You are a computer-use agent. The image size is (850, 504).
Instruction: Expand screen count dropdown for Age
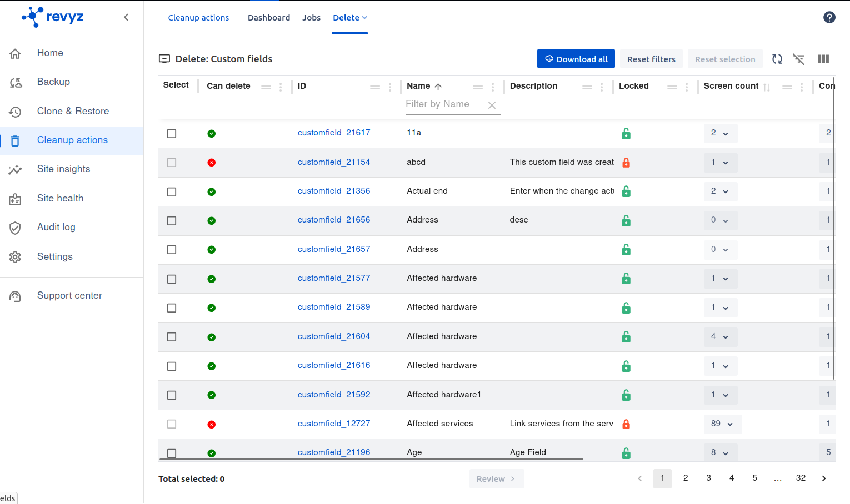[x=721, y=453]
